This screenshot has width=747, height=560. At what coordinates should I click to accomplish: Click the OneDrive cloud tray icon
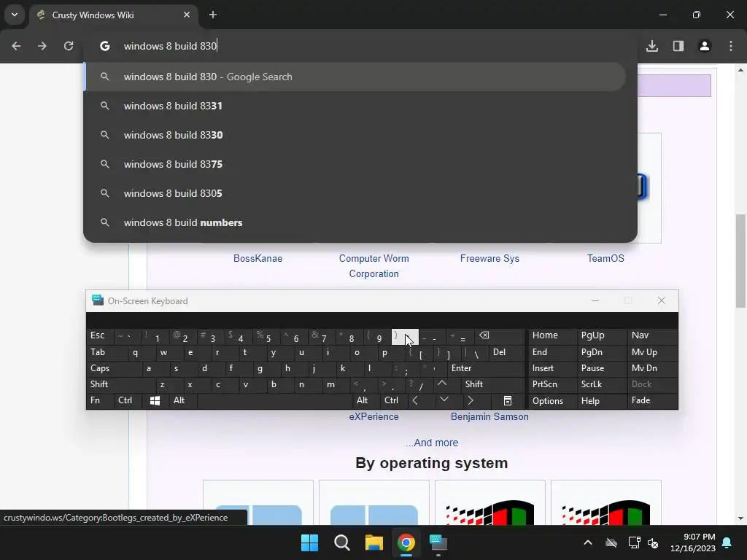pos(611,542)
